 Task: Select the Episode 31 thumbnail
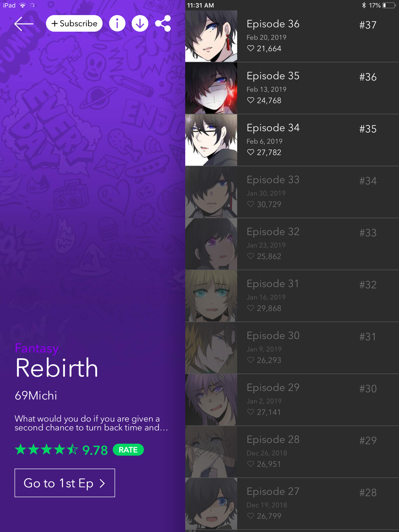pyautogui.click(x=211, y=296)
